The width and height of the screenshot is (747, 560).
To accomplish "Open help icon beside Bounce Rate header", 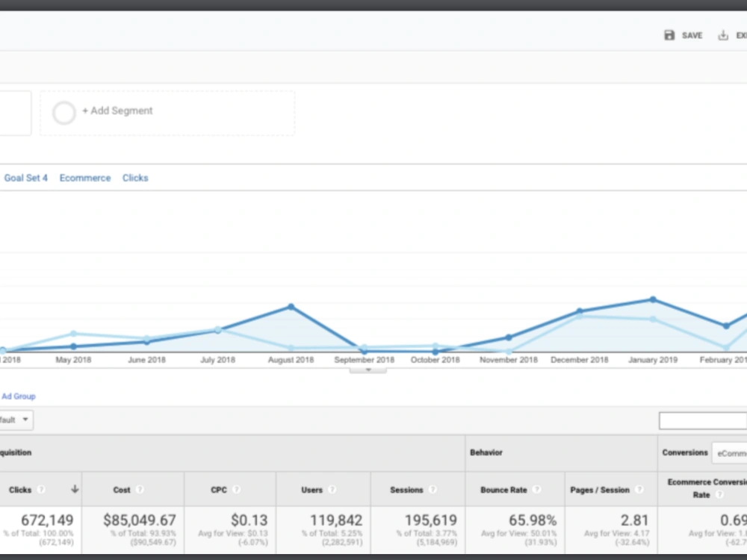I will click(x=536, y=490).
